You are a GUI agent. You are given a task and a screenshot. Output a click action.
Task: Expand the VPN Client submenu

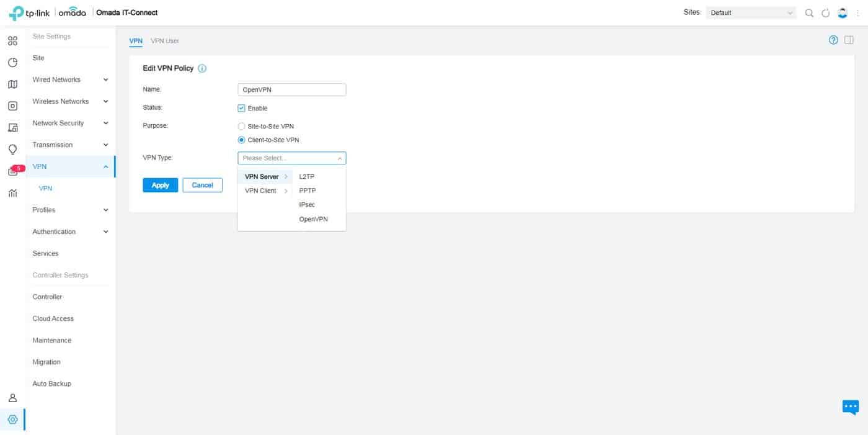(x=265, y=191)
